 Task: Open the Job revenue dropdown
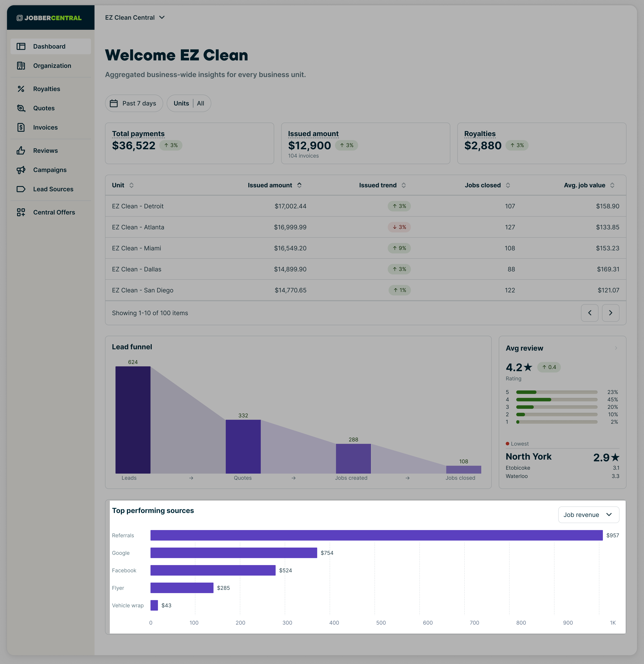[x=588, y=515]
